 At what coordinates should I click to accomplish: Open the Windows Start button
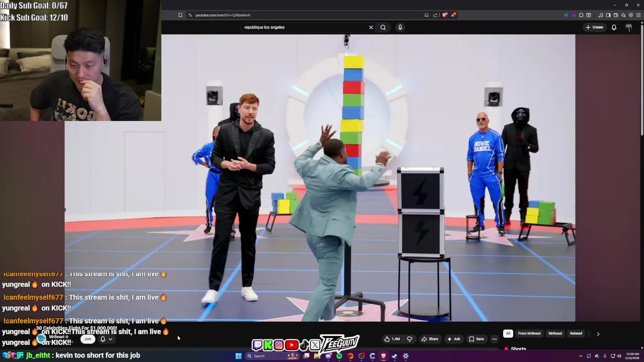(238, 356)
